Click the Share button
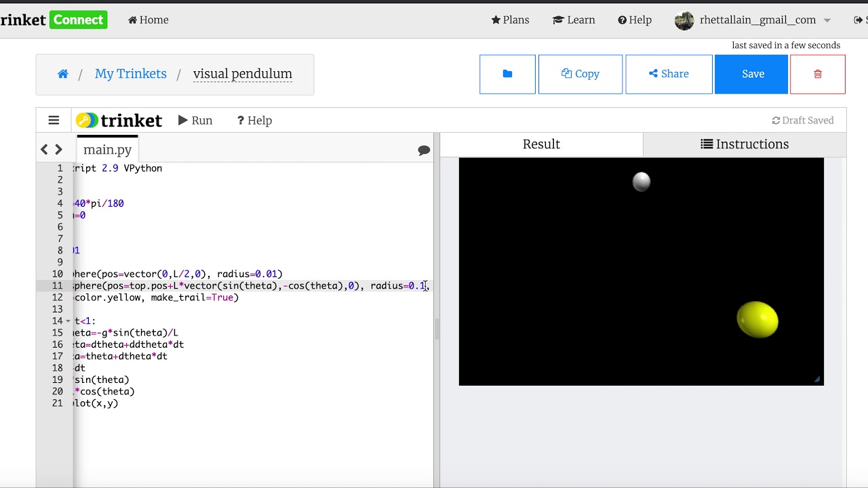This screenshot has height=488, width=868. (669, 74)
